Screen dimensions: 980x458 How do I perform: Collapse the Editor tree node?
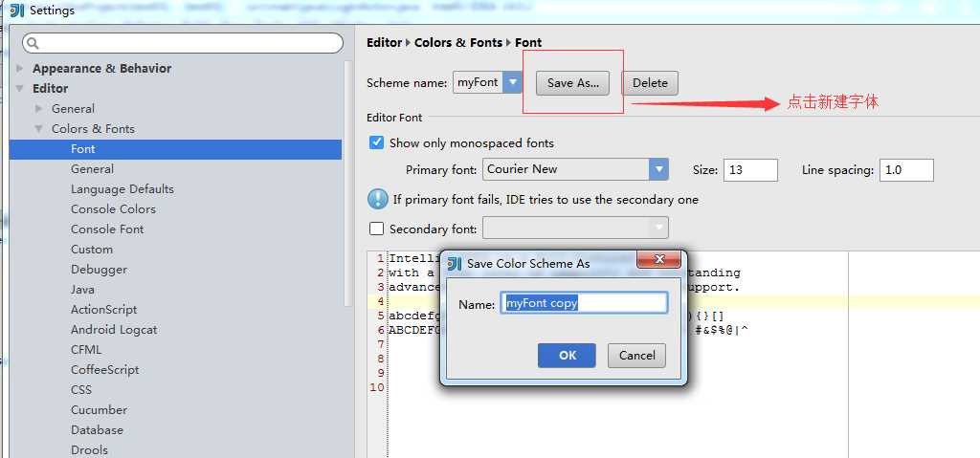19,88
